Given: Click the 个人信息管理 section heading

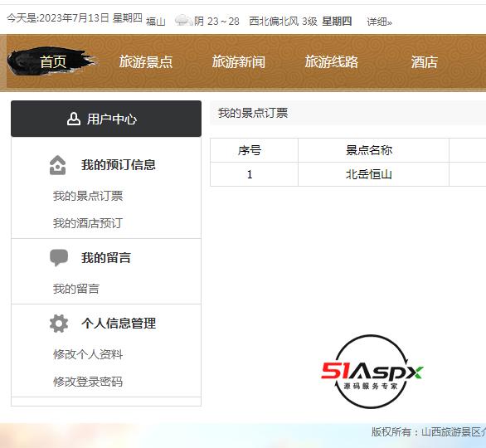Looking at the screenshot, I should point(119,324).
